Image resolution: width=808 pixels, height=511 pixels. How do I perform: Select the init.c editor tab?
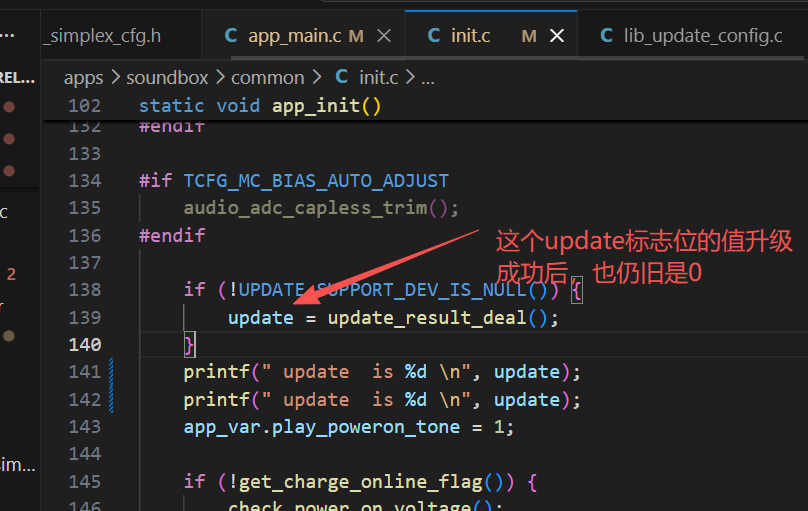click(x=491, y=36)
